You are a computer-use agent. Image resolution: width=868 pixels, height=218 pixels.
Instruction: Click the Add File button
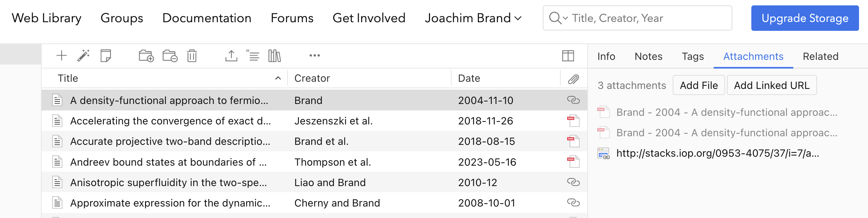[699, 85]
